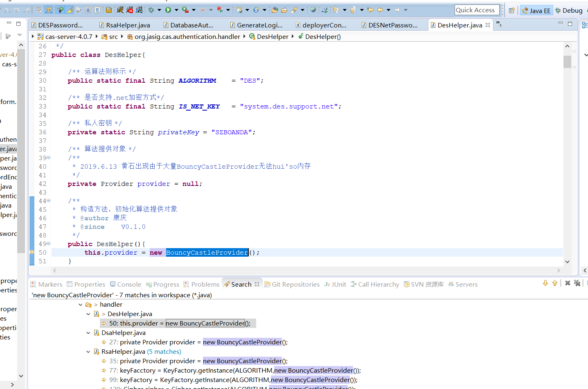This screenshot has height=389, width=588.
Task: Click the Quick Access search field
Action: [477, 10]
